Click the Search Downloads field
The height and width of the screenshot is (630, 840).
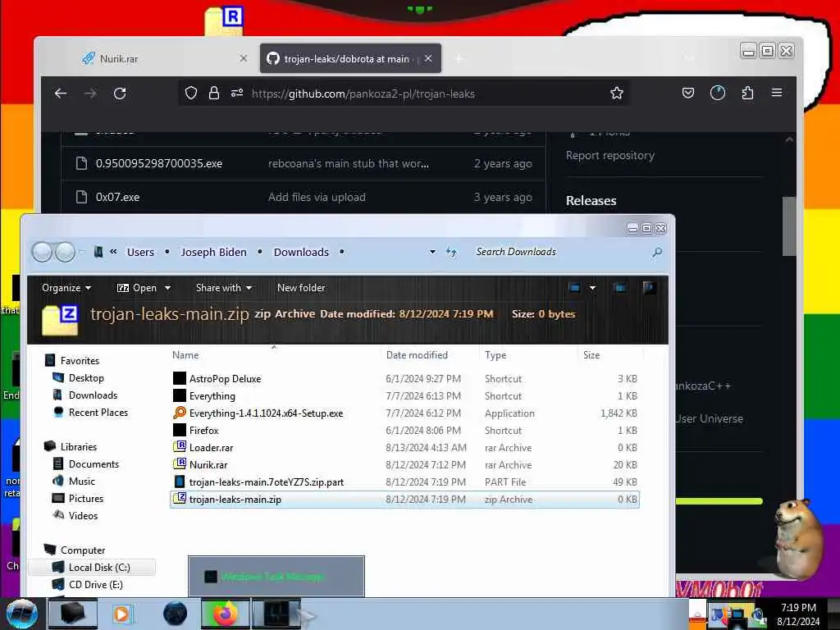click(559, 252)
